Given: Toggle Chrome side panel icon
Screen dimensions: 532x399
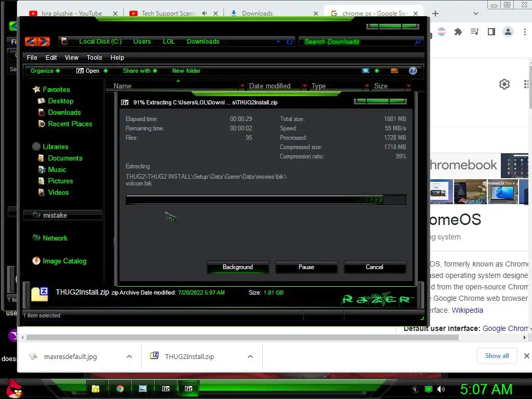Looking at the screenshot, I should (x=491, y=32).
